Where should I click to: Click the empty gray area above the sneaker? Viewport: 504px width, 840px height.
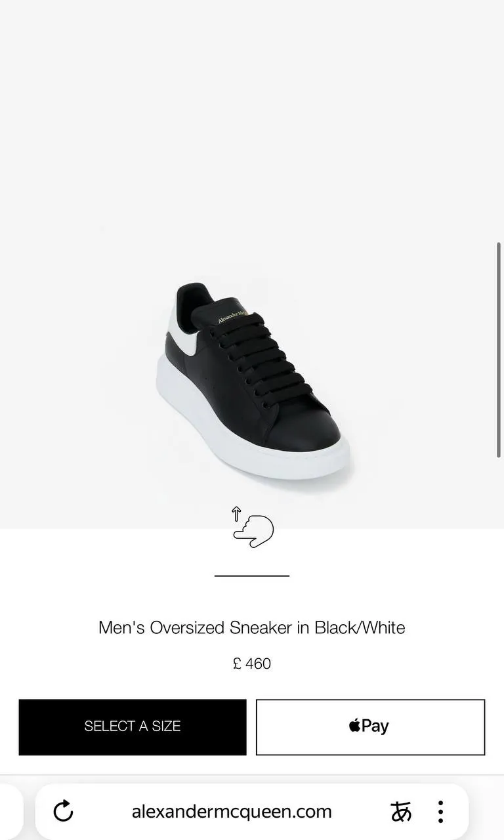click(x=252, y=131)
